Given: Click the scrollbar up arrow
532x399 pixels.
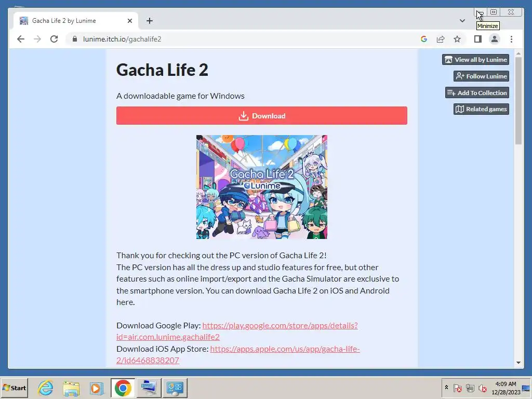Looking at the screenshot, I should [518, 54].
